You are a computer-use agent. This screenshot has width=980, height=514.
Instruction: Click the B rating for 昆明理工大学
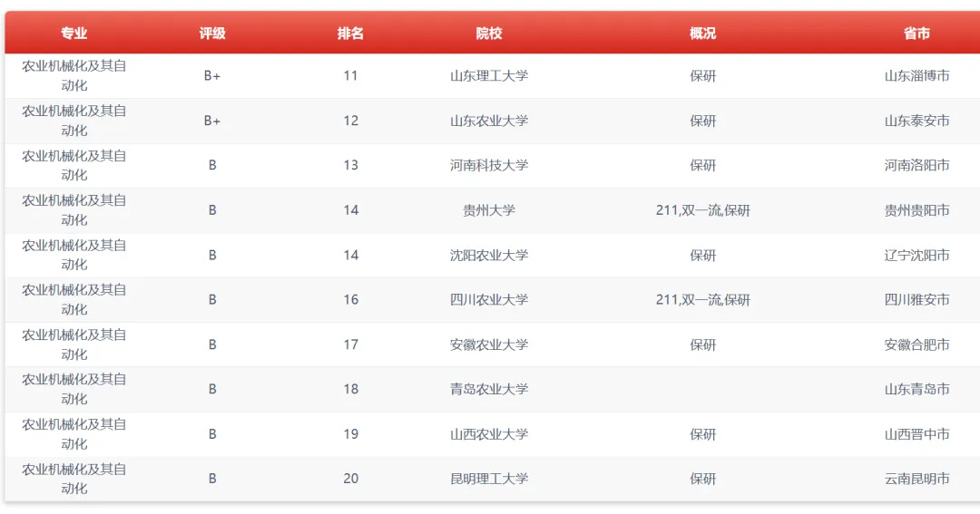tap(211, 479)
